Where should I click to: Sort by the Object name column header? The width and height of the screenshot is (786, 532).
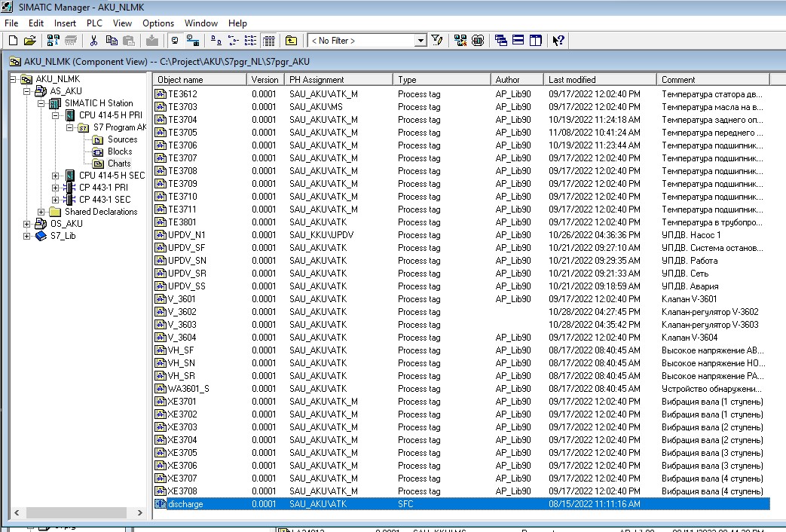tap(200, 79)
